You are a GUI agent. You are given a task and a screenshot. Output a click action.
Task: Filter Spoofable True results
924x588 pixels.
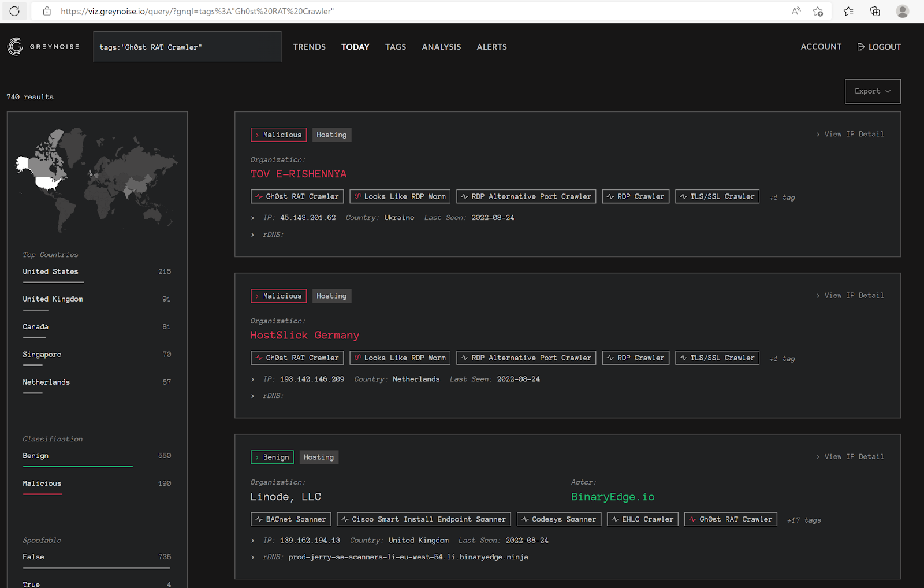pos(97,584)
